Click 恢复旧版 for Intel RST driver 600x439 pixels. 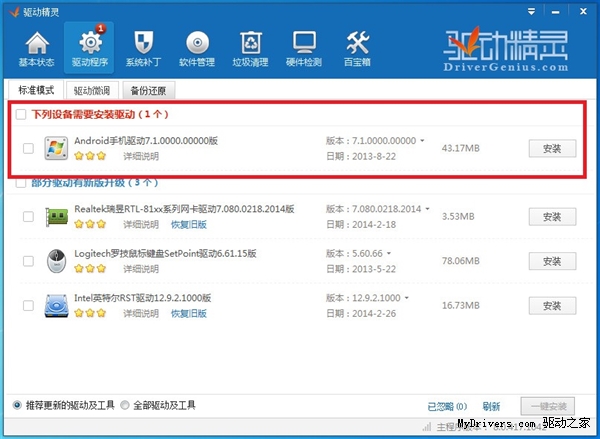point(189,313)
